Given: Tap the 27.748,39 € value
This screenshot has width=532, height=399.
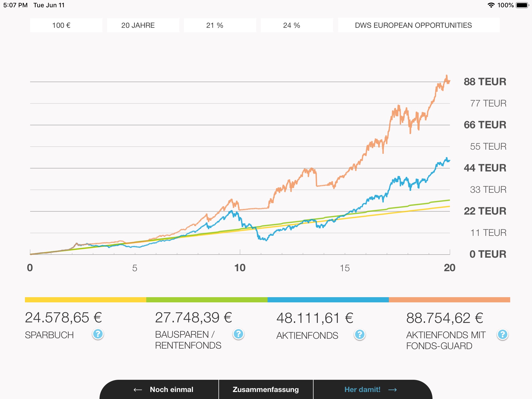Looking at the screenshot, I should (194, 317).
